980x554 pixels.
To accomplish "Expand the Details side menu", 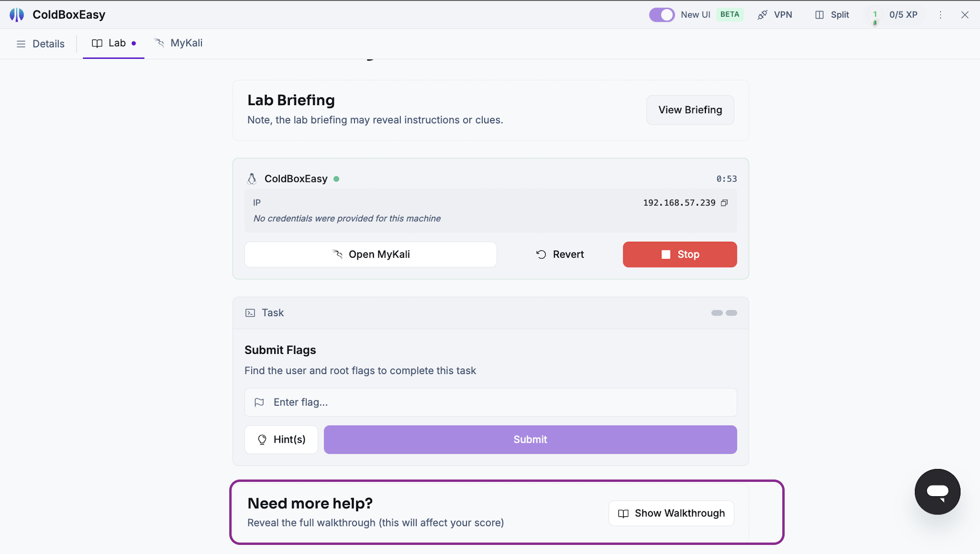I will (x=41, y=44).
